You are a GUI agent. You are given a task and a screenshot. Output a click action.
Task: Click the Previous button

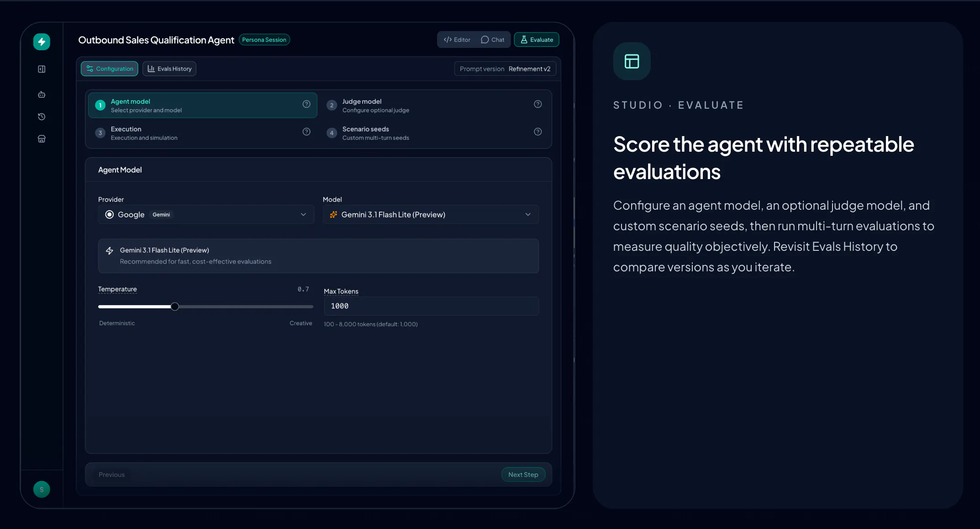click(111, 475)
